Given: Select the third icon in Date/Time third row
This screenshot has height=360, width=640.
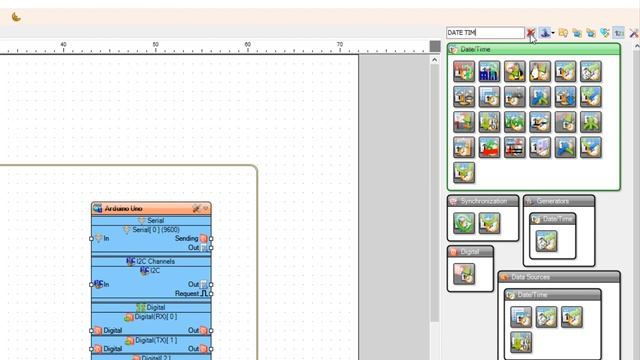Looking at the screenshot, I should coord(515,122).
